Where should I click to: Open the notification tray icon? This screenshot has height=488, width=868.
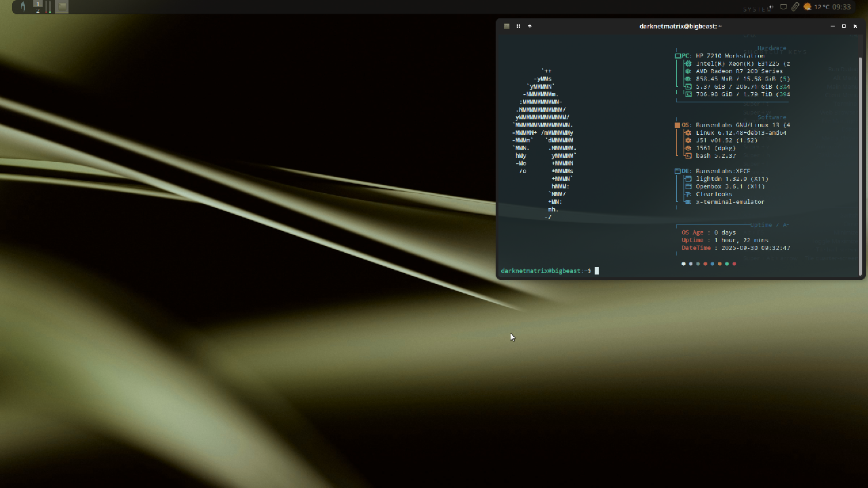pyautogui.click(x=783, y=7)
